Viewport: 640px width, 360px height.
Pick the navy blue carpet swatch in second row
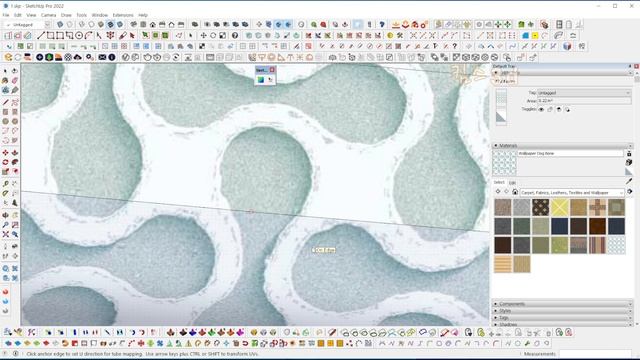coord(559,226)
